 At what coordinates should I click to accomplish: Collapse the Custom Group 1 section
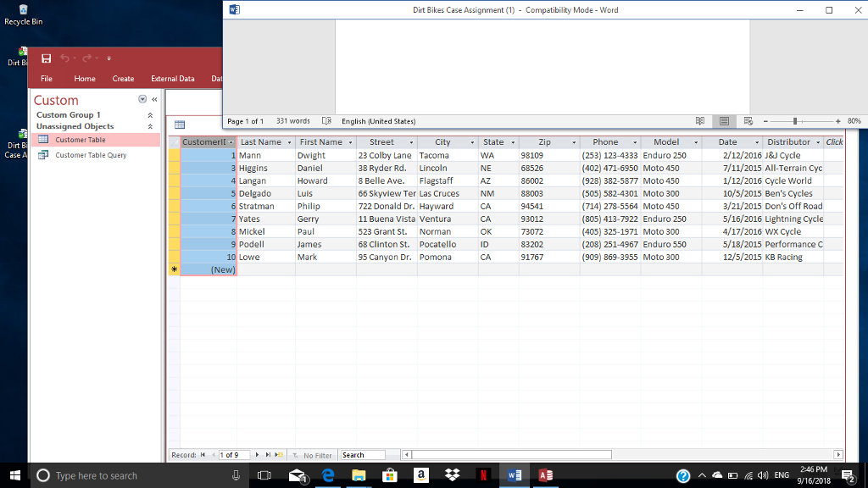pyautogui.click(x=150, y=115)
